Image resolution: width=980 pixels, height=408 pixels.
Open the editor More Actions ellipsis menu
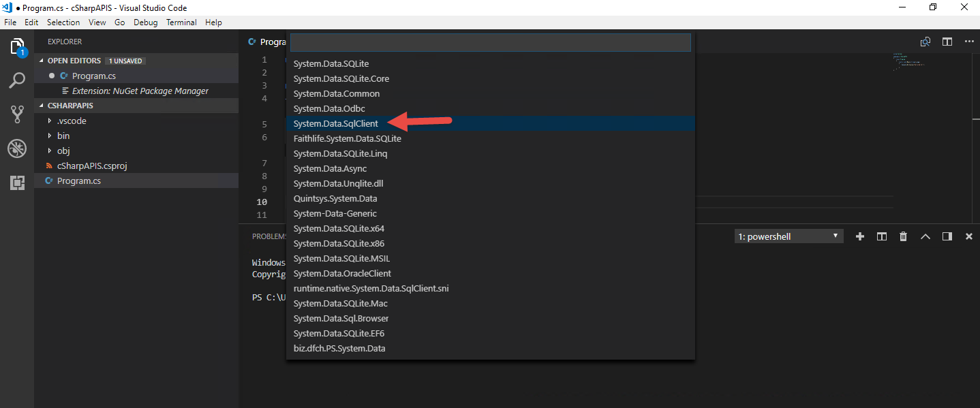click(x=969, y=42)
